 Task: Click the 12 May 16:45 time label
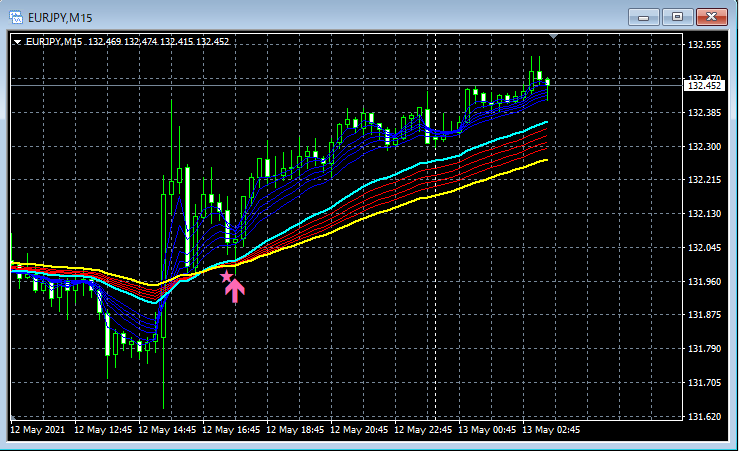231,430
